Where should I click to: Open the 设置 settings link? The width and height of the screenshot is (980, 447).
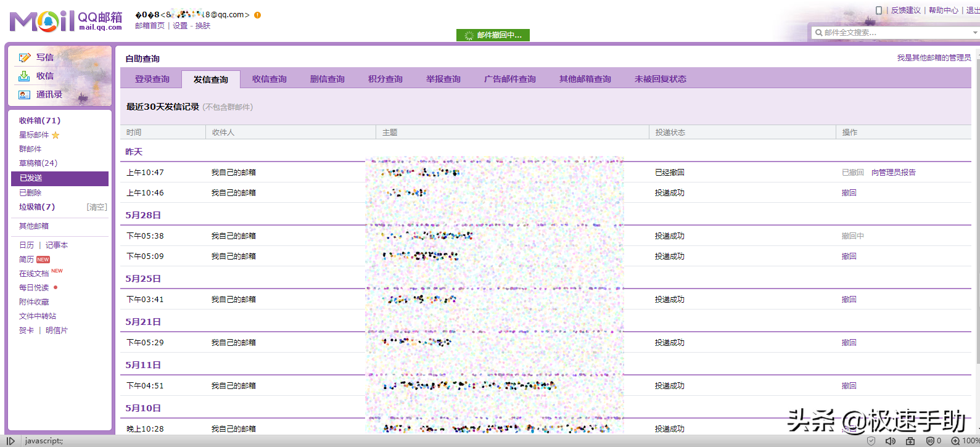tap(180, 26)
